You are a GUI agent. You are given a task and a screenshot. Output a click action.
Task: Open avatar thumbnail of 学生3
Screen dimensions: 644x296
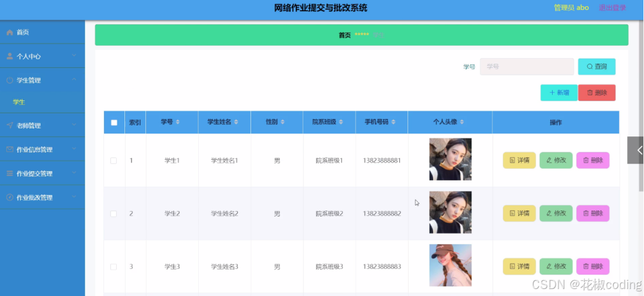450,265
